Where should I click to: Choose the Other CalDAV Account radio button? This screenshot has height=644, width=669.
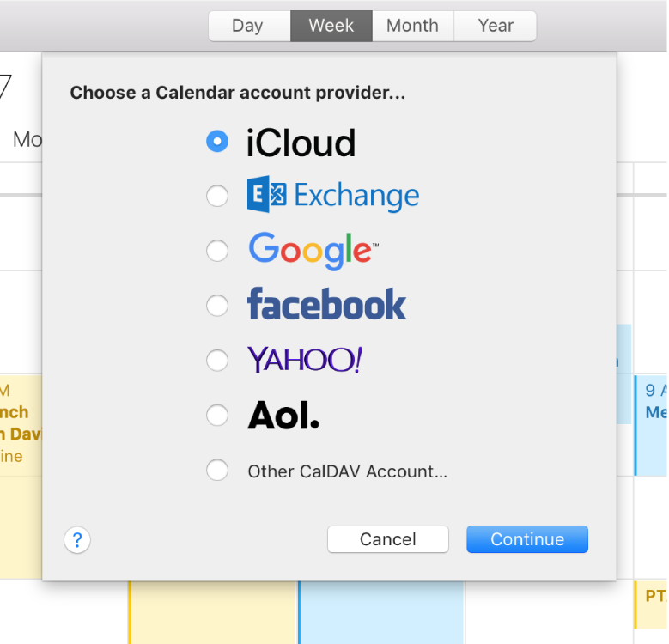pos(217,471)
